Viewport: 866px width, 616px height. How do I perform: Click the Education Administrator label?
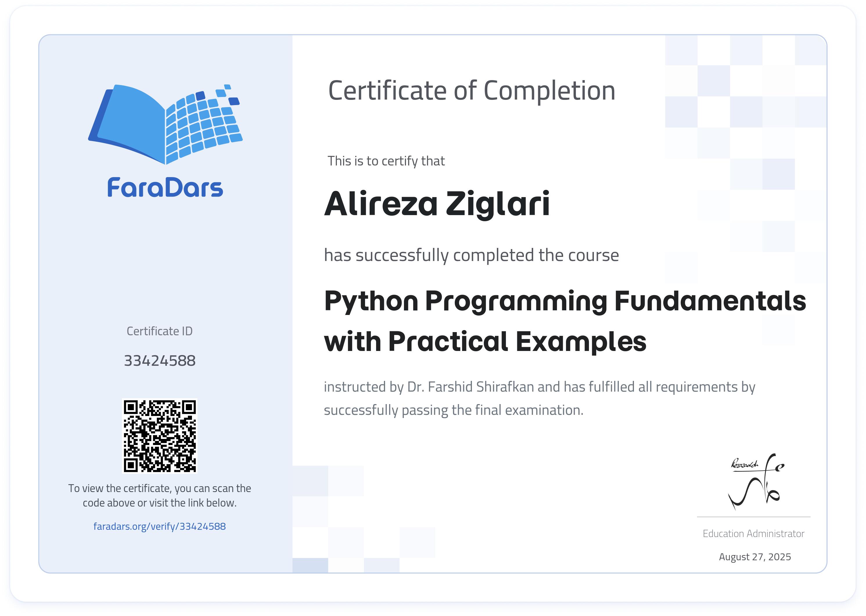tap(753, 534)
